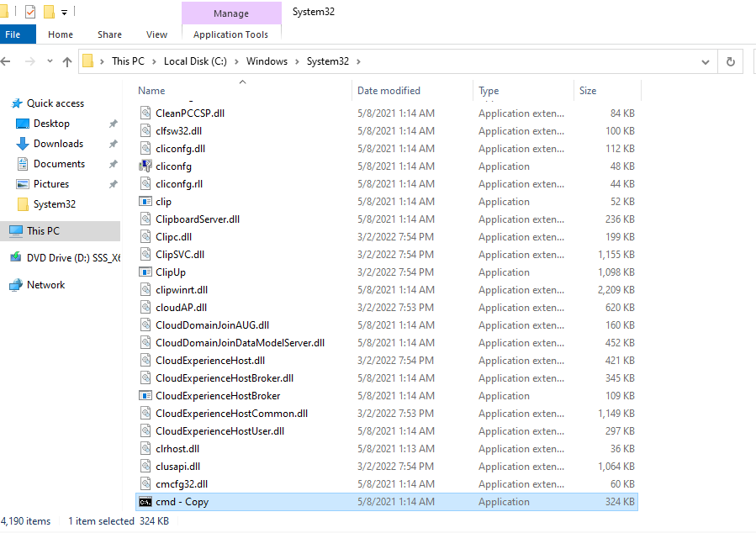Click the cmd - Copy application icon
This screenshot has height=533, width=756.
(145, 502)
